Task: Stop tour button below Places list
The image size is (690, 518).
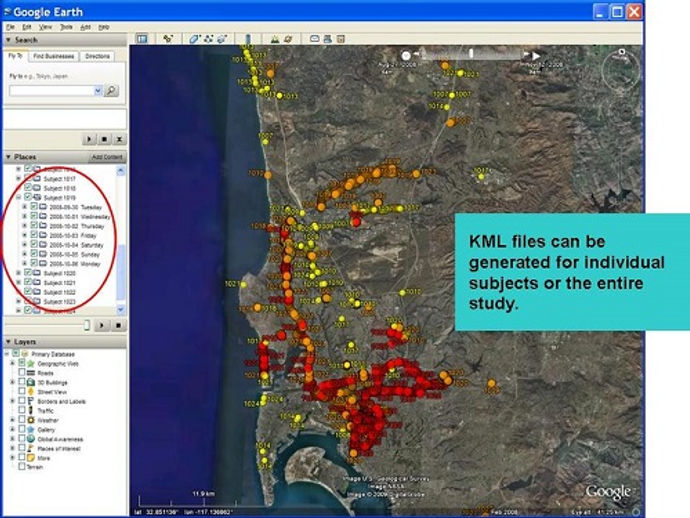Action: click(x=118, y=325)
